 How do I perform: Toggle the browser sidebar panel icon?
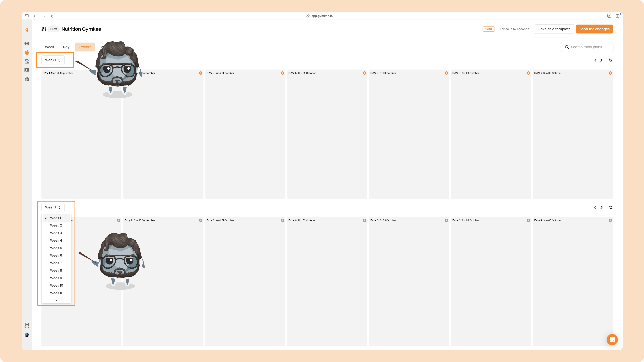(27, 16)
